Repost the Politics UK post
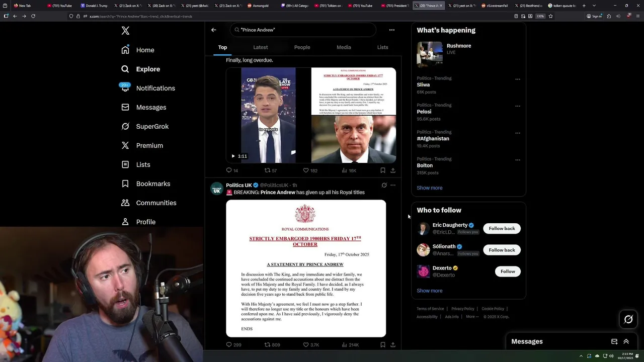 pos(272,345)
